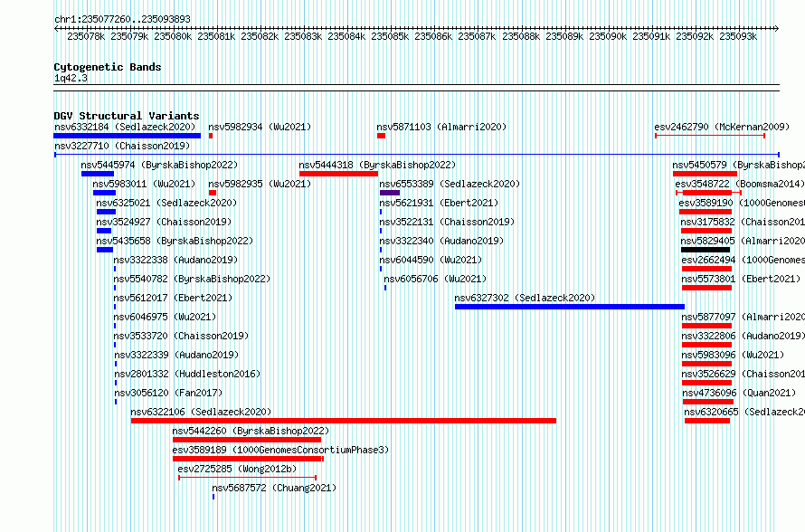The height and width of the screenshot is (532, 805).
Task: Open nsv3322338 (Audano2019) variant
Action: tap(175, 260)
